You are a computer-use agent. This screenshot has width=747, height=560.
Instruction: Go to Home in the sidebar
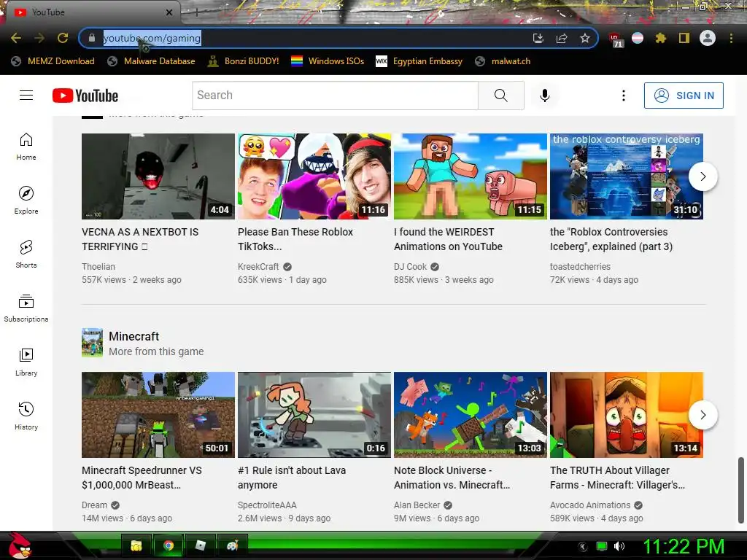tap(26, 147)
